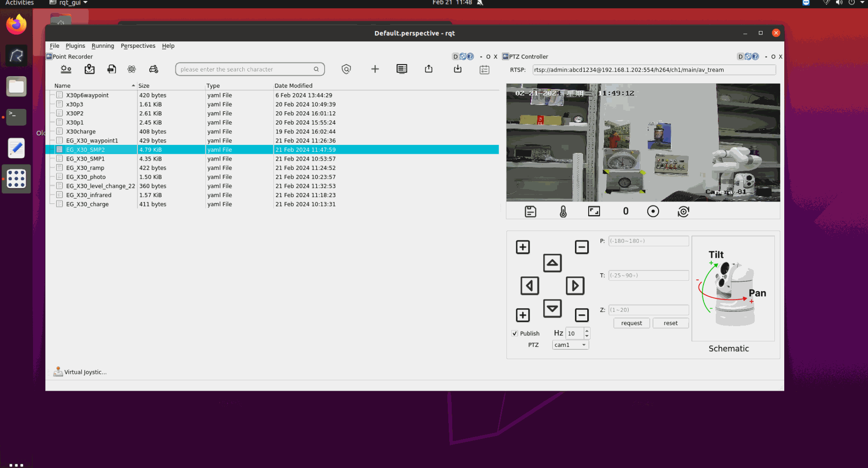Sort file list by Name column header

[63, 86]
